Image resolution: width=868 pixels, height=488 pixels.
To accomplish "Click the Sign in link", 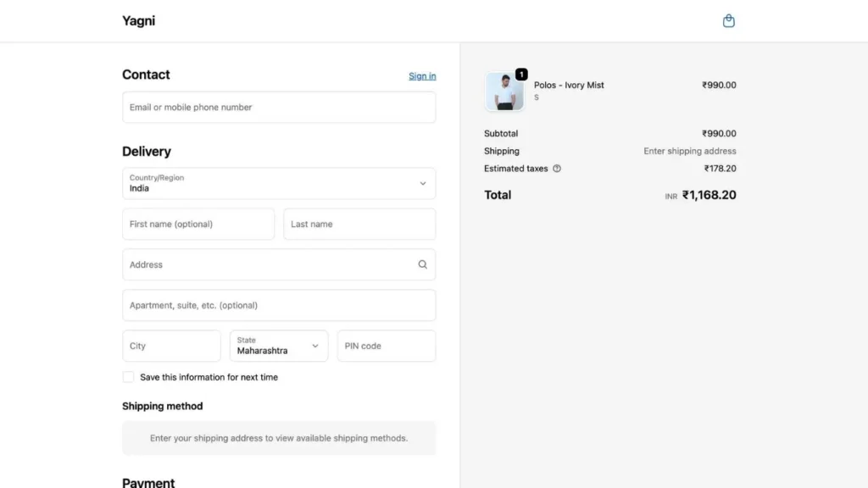I will tap(422, 76).
